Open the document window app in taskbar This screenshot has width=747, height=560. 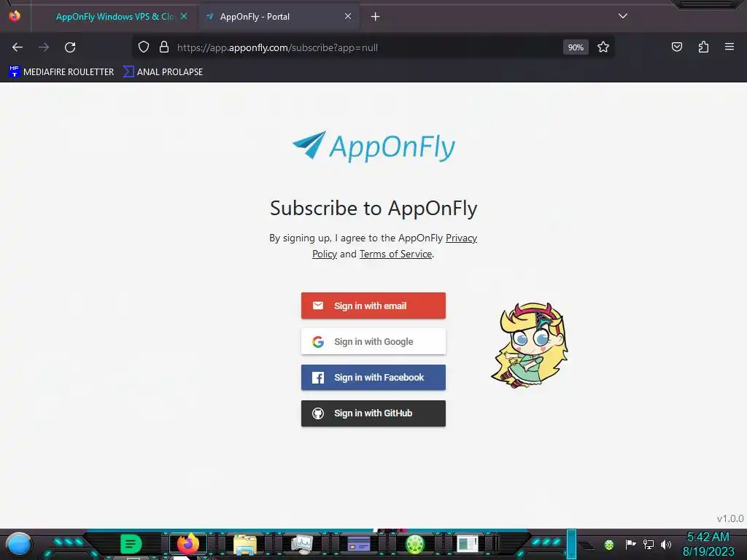[x=468, y=544]
